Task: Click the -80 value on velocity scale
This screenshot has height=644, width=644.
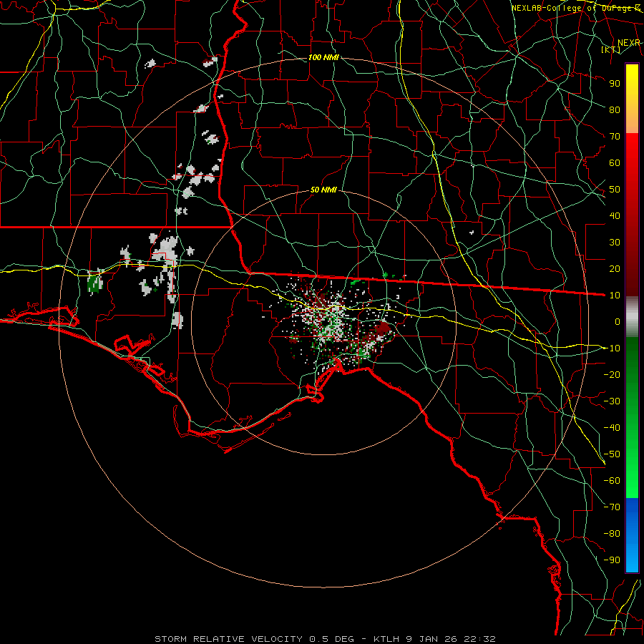Action: click(x=612, y=534)
